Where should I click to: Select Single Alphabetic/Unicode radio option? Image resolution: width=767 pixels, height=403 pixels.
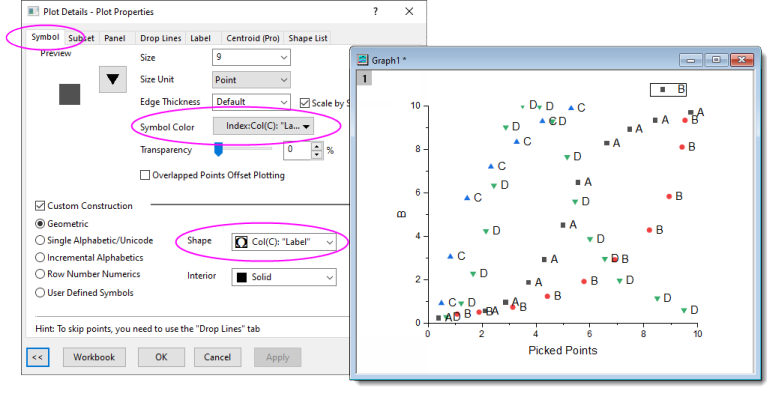click(x=41, y=240)
